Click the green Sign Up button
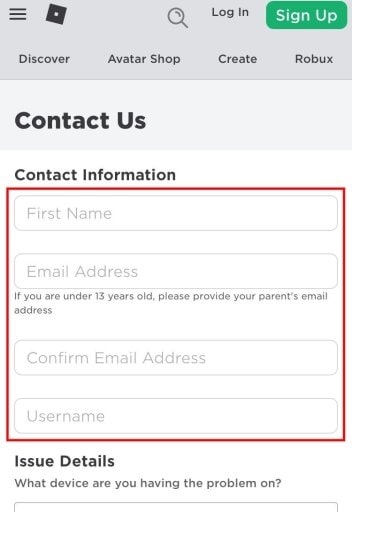Viewport: 386px width, 538px height. coord(306,15)
